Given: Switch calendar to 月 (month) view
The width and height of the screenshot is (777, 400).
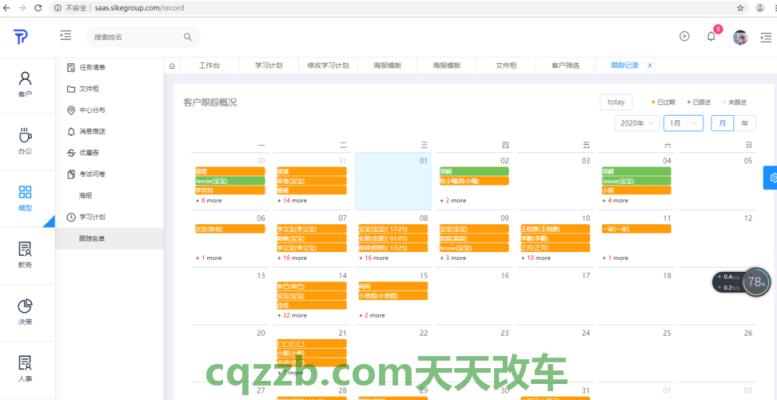Looking at the screenshot, I should [721, 123].
